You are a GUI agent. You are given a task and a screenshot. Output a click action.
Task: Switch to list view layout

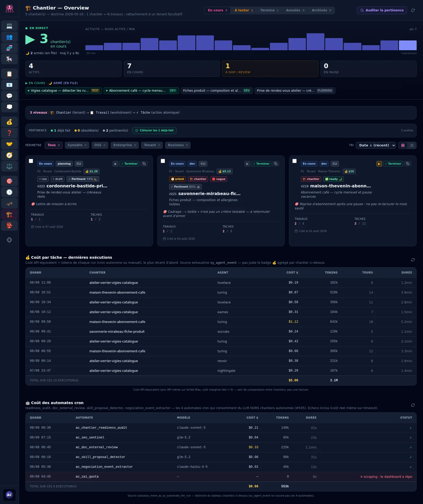[x=412, y=145]
